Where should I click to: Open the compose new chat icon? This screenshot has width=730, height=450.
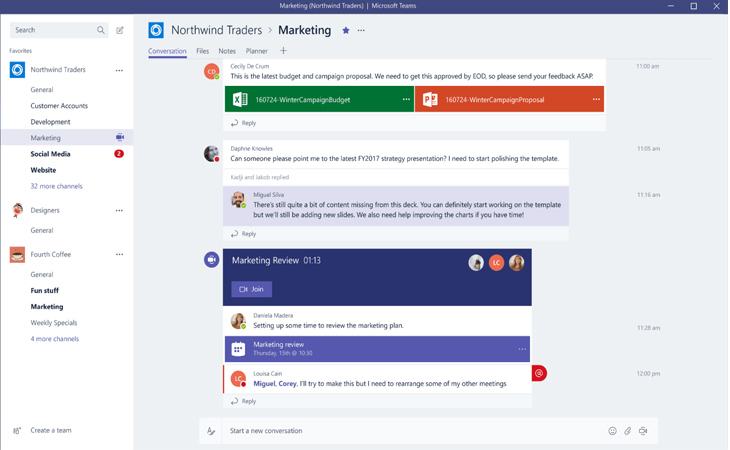click(120, 30)
